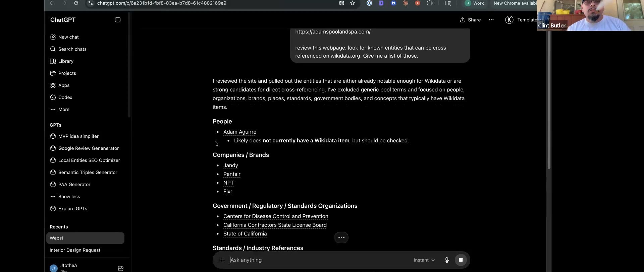
Task: Open the Semantic Triples Generator GPT
Action: [x=85, y=173]
